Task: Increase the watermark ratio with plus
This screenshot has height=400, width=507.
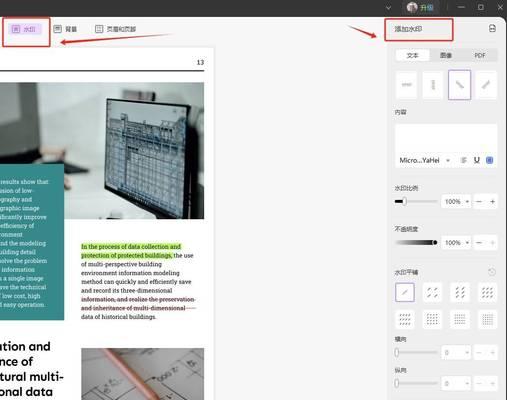Action: pyautogui.click(x=492, y=202)
